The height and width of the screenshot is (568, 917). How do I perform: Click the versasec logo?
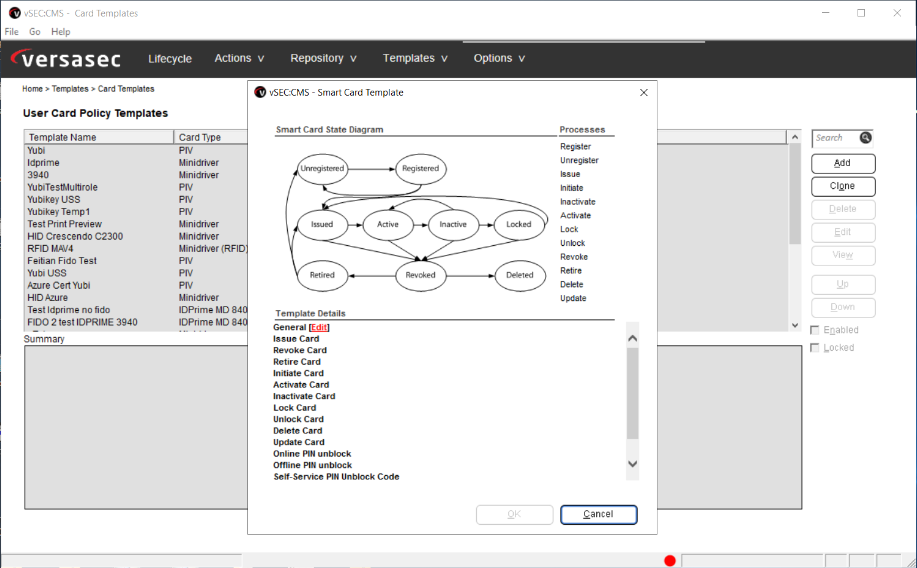(66, 58)
